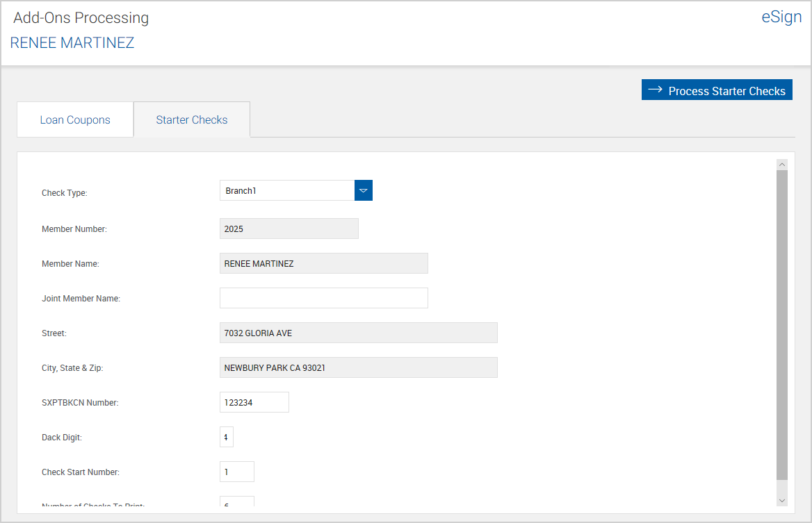Click the RENEE MARTINEZ name in header
Screen dimensions: 812x523
(72, 43)
